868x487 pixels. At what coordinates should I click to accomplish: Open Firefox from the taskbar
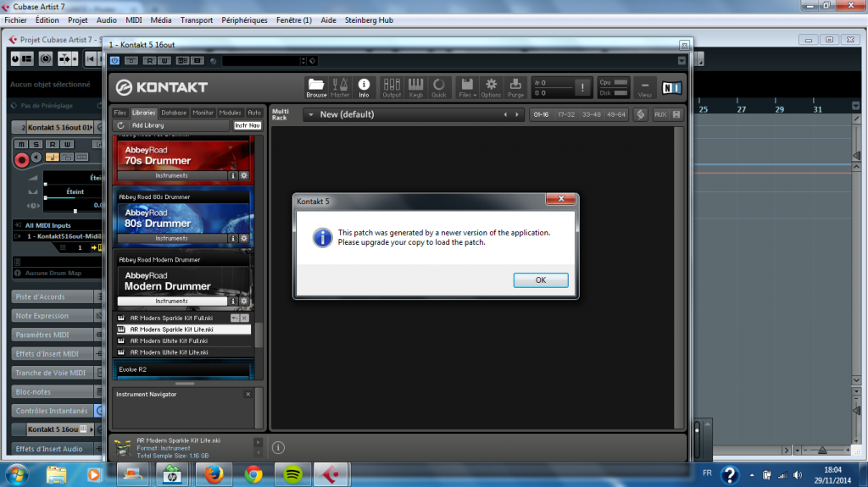tap(214, 474)
